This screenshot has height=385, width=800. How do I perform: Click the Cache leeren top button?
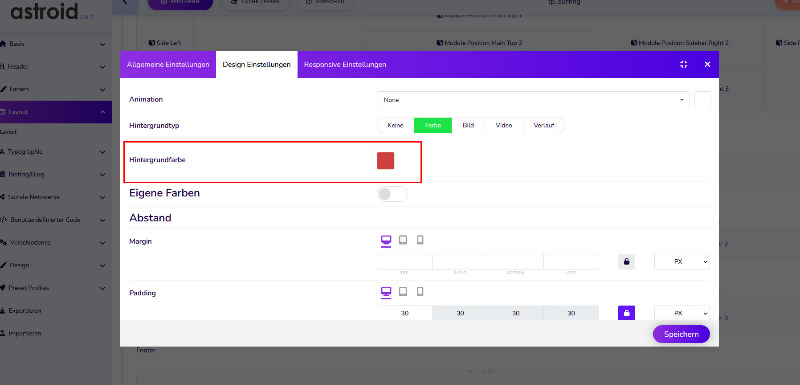click(x=256, y=4)
